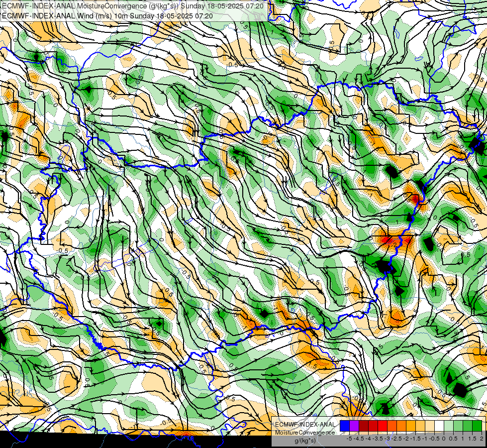The height and width of the screenshot is (448, 487).
Task: Click the -2.5 tick label on the legend
Action: pyautogui.click(x=396, y=439)
